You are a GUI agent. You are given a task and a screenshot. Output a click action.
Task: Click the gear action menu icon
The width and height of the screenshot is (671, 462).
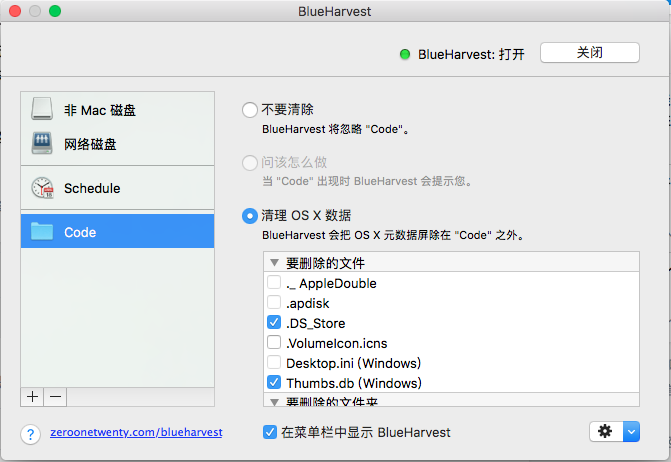pos(606,431)
